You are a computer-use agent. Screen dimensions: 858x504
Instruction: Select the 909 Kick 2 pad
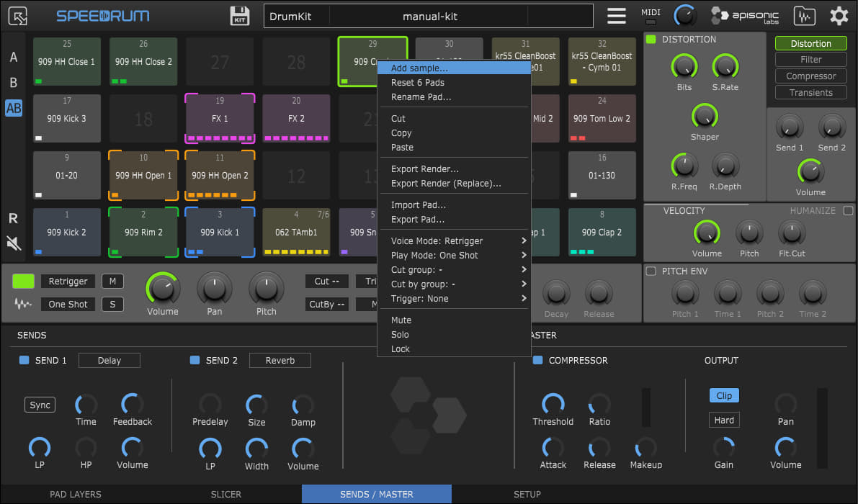pos(66,232)
